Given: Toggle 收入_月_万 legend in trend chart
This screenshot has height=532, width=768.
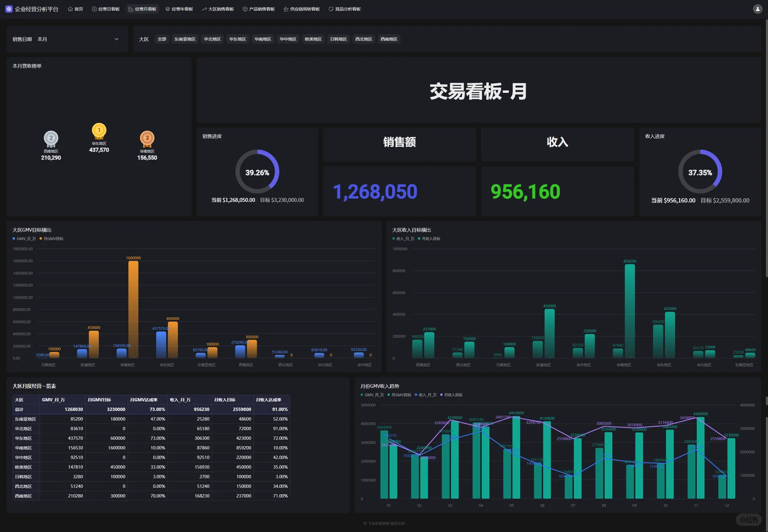Looking at the screenshot, I should point(426,395).
